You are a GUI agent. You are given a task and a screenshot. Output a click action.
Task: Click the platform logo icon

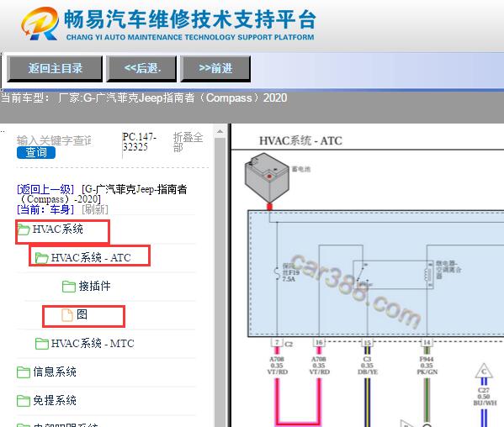(x=40, y=24)
